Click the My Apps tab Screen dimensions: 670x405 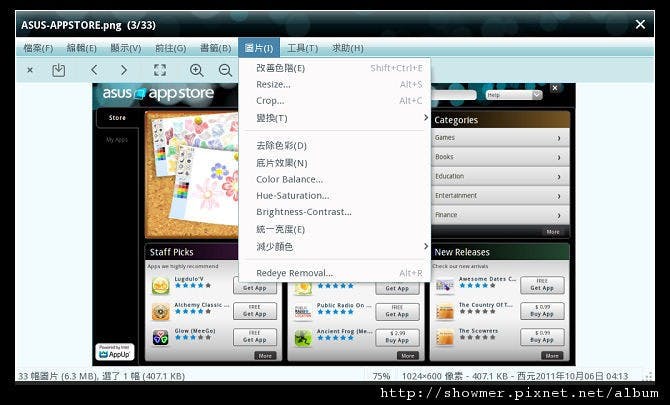[117, 140]
